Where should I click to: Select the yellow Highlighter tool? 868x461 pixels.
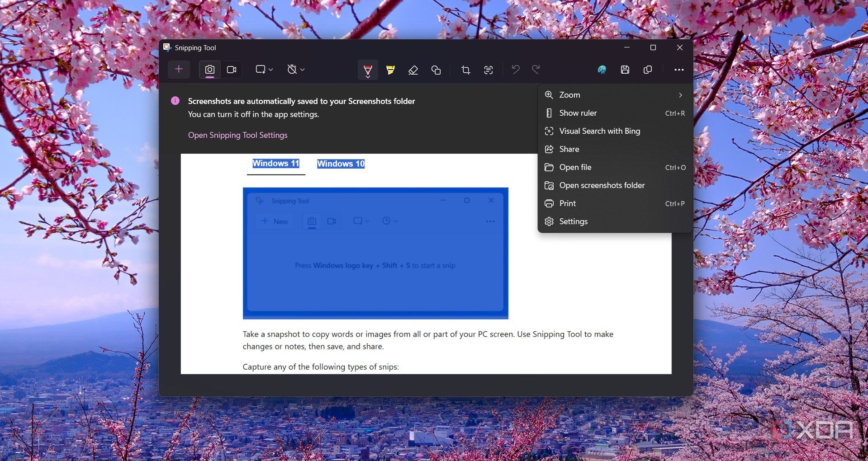click(x=390, y=70)
